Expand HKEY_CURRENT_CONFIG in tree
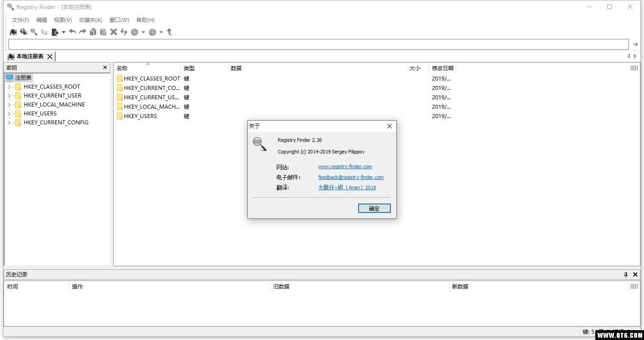This screenshot has height=340, width=644. pyautogui.click(x=9, y=123)
